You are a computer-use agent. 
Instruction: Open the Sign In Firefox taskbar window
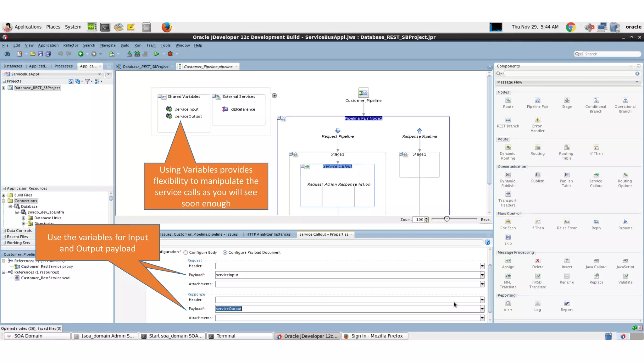(x=375, y=336)
